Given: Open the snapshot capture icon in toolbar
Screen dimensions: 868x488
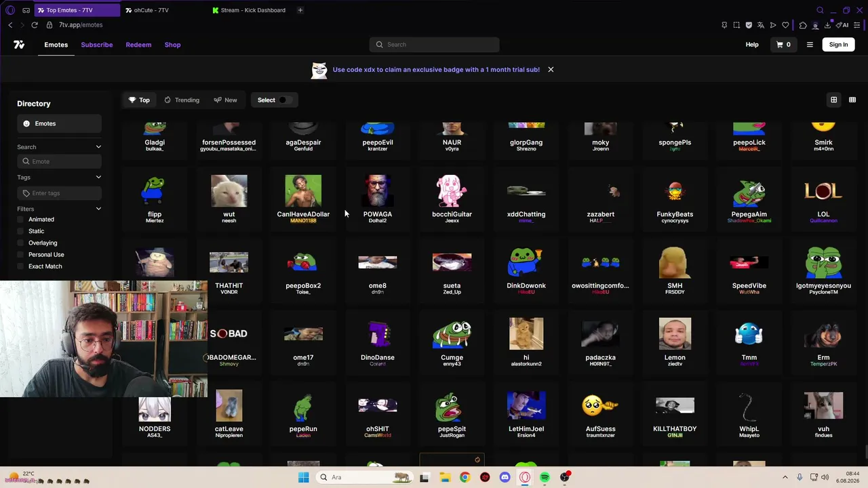Looking at the screenshot, I should click(x=736, y=25).
